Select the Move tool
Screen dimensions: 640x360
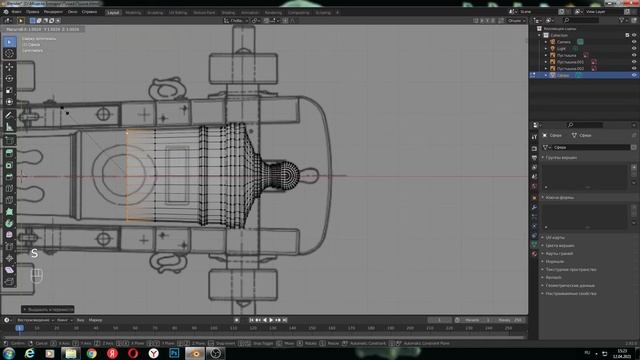[x=9, y=67]
